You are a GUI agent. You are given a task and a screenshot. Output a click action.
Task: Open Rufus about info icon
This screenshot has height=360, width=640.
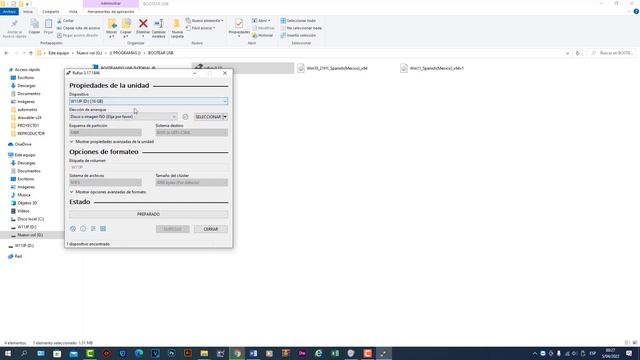coord(83,229)
